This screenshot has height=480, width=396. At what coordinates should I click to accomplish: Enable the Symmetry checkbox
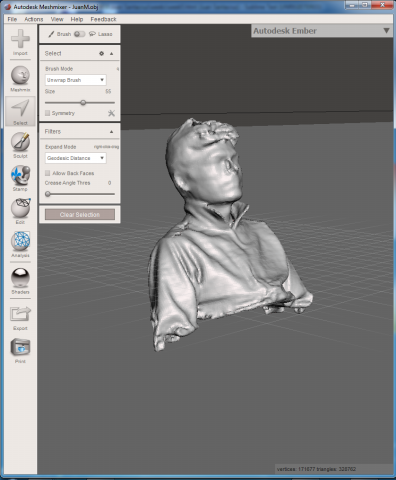(47, 113)
